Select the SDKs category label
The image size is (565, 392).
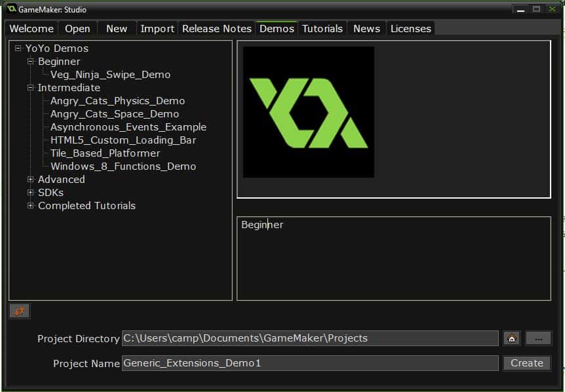click(x=50, y=193)
